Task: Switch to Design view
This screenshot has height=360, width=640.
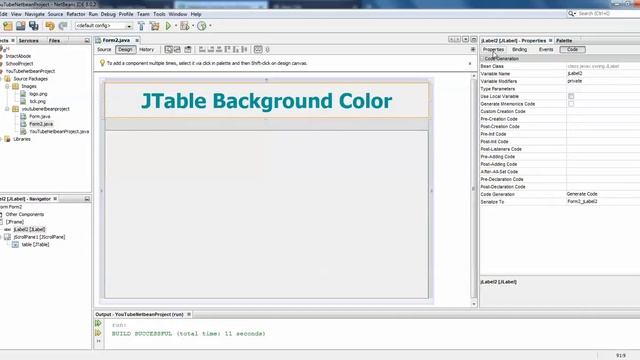Action: (125, 49)
